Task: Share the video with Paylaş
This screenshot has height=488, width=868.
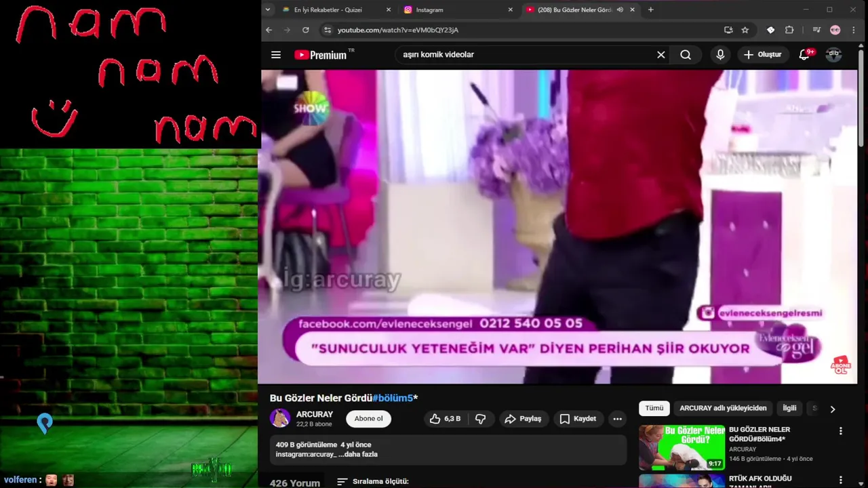Action: point(523,419)
